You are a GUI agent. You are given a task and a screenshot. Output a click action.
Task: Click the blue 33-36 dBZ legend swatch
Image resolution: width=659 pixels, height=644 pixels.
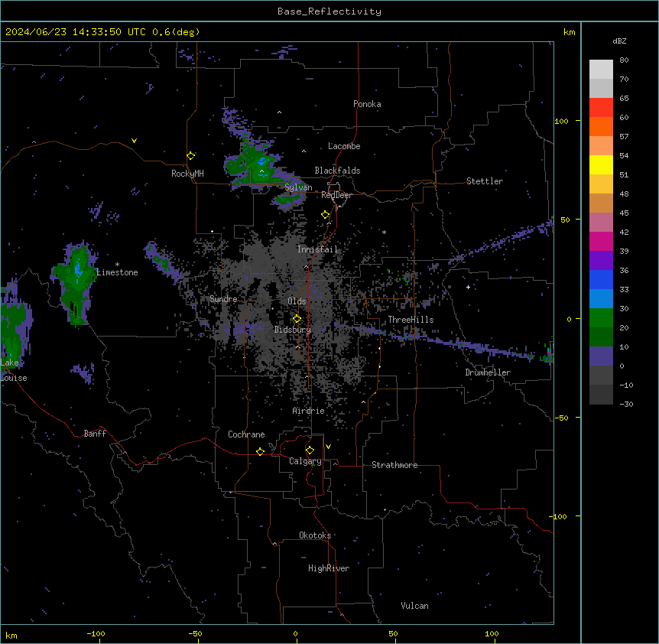(x=601, y=279)
